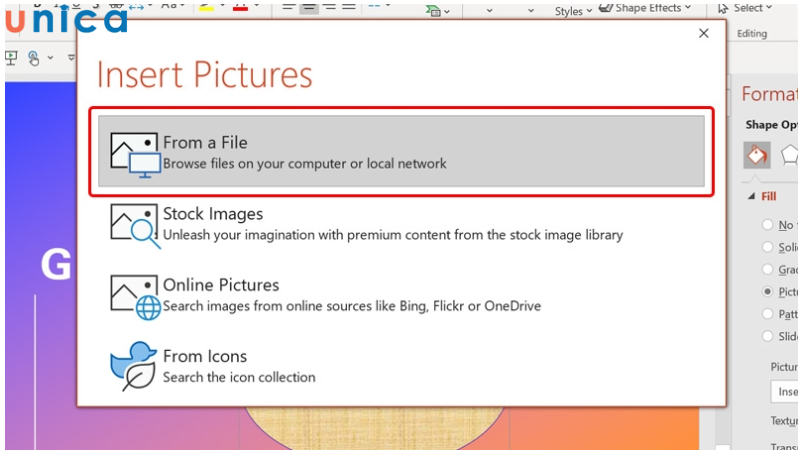Open the Select dropdown in Editing group
This screenshot has height=450, width=800.
pos(745,8)
